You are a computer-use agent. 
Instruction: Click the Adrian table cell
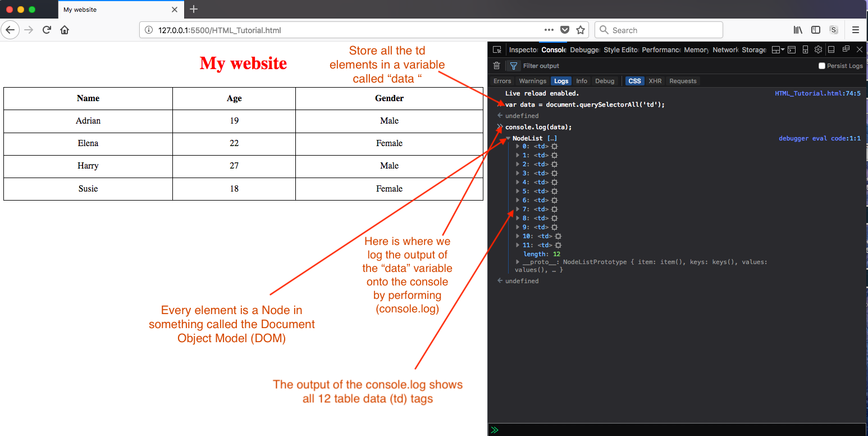88,121
